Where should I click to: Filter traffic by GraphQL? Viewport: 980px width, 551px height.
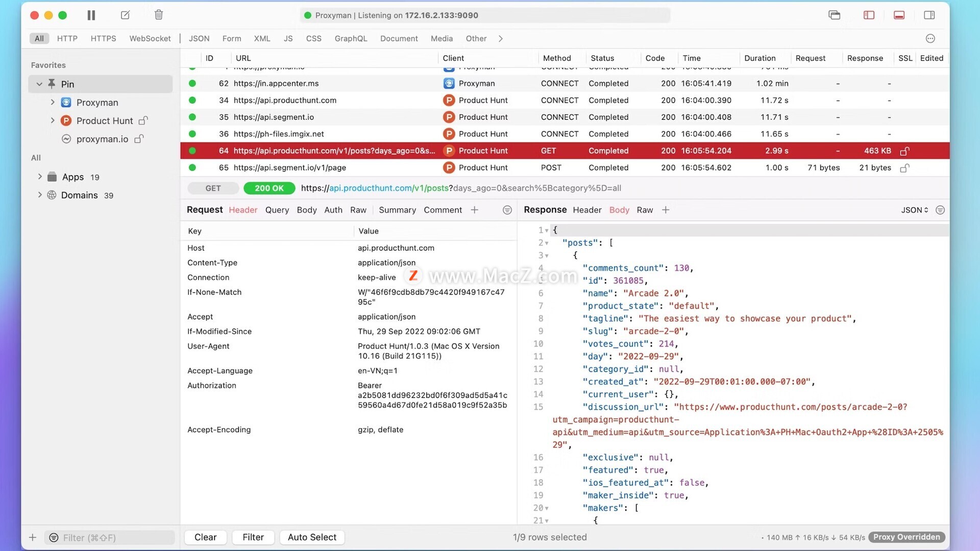click(351, 39)
